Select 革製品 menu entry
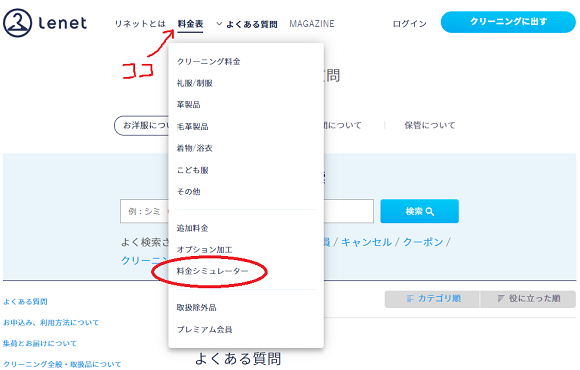Viewport: 580px width, 370px height. pos(188,105)
